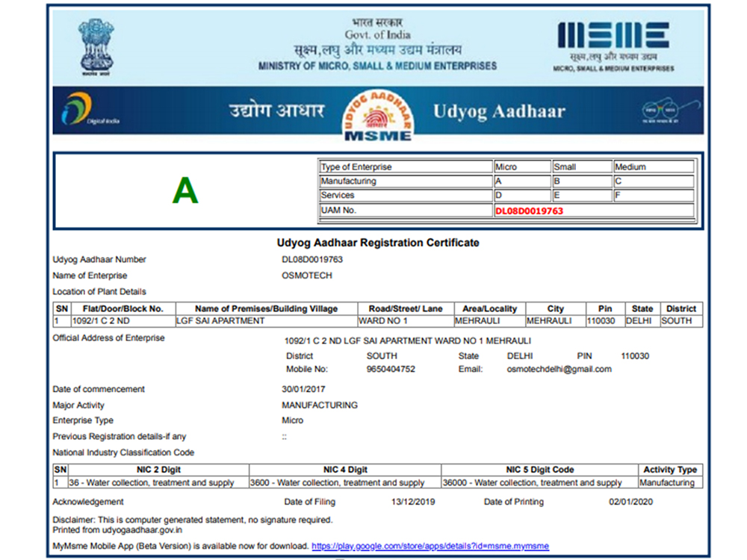Open the MyMsme Google Play store link

click(430, 546)
